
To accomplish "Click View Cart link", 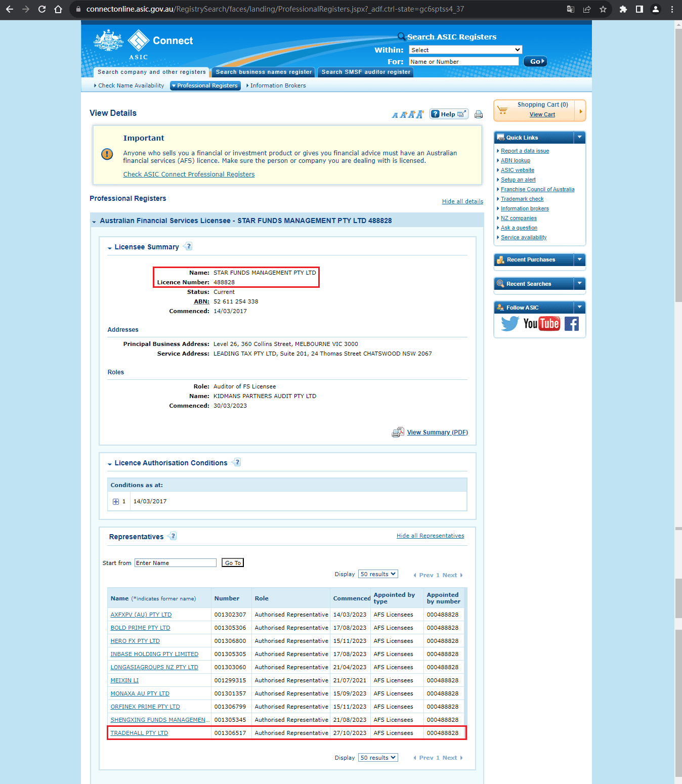I will (x=542, y=114).
